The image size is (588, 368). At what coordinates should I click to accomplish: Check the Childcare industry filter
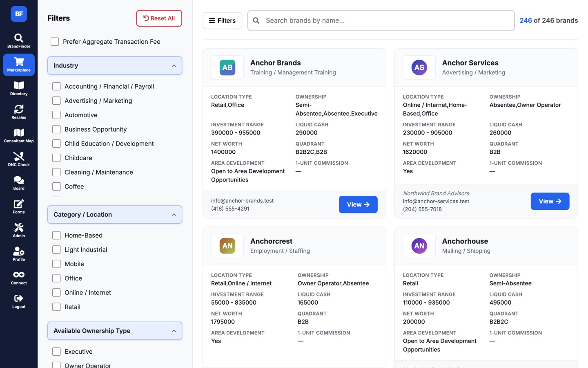[x=56, y=158]
